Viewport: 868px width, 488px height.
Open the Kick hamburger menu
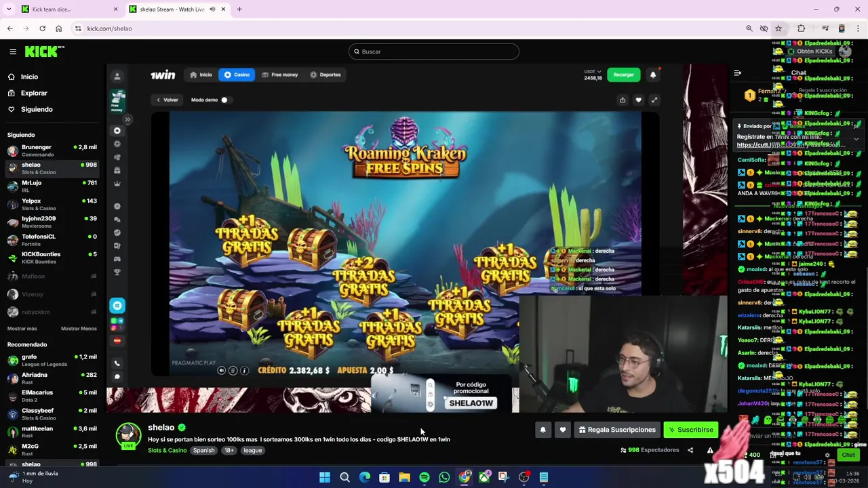pyautogui.click(x=13, y=52)
